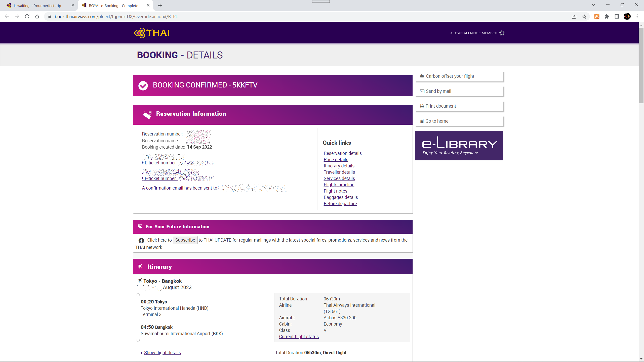This screenshot has height=362, width=644.
Task: Click Go to home button
Action: point(459,121)
